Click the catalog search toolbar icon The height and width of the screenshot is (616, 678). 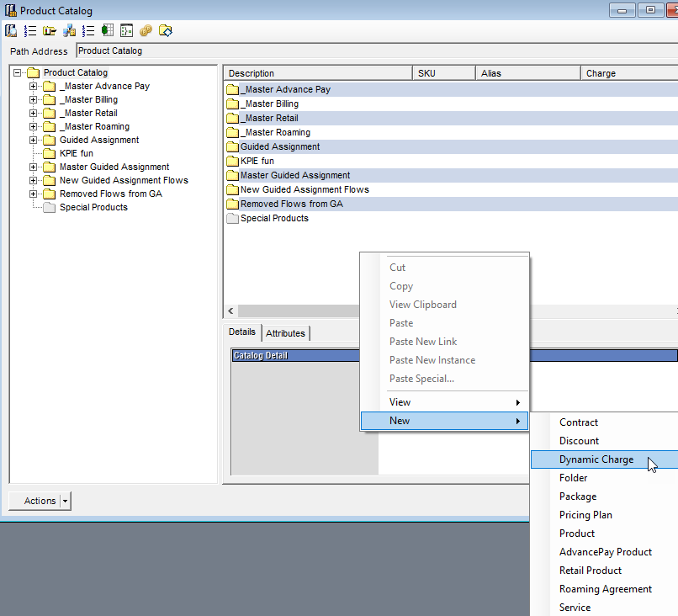click(x=11, y=30)
